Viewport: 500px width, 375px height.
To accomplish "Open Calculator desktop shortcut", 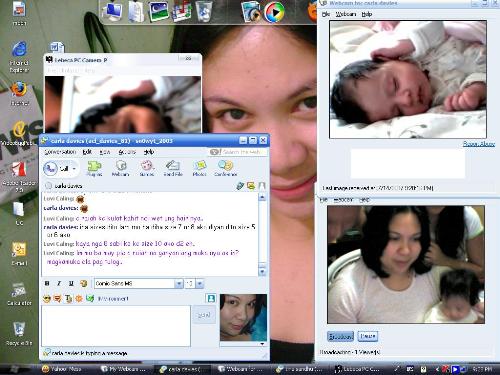I will [x=19, y=294].
